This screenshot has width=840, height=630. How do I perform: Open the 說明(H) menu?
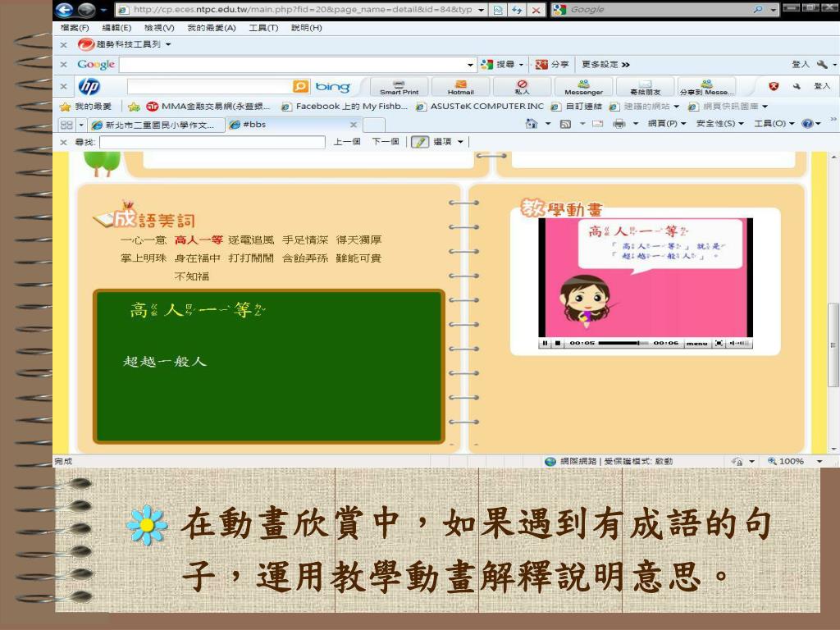pyautogui.click(x=307, y=28)
